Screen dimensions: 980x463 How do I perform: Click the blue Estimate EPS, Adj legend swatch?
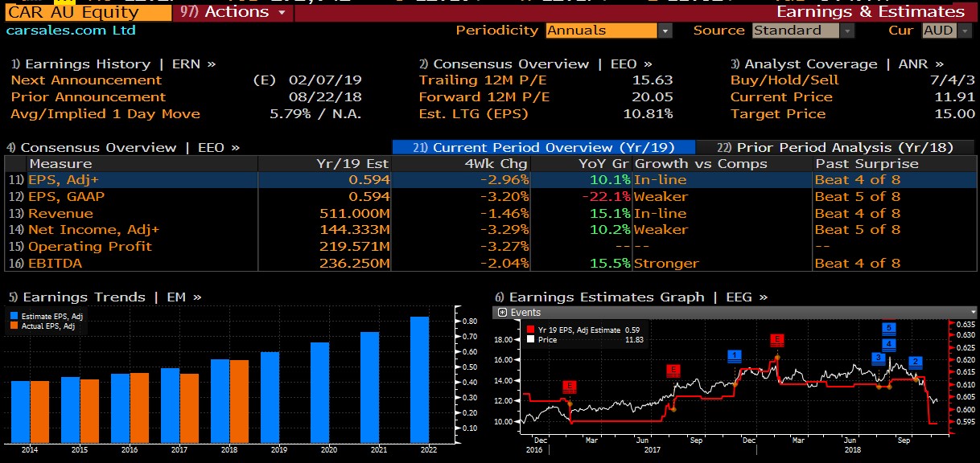pos(14,317)
